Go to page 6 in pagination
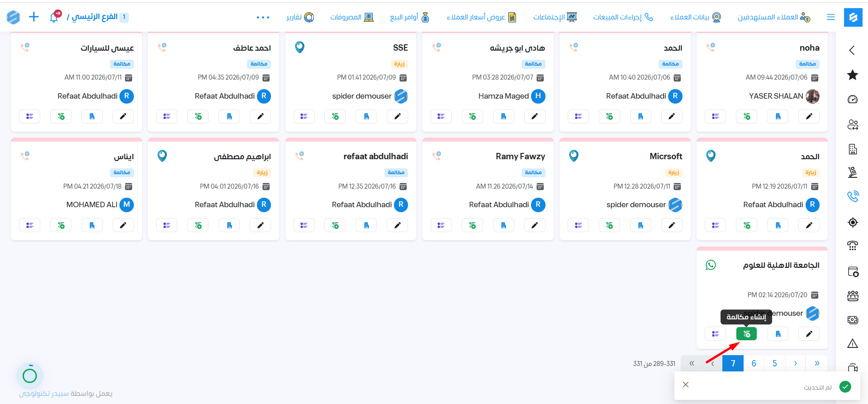This screenshot has height=404, width=868. tap(754, 363)
